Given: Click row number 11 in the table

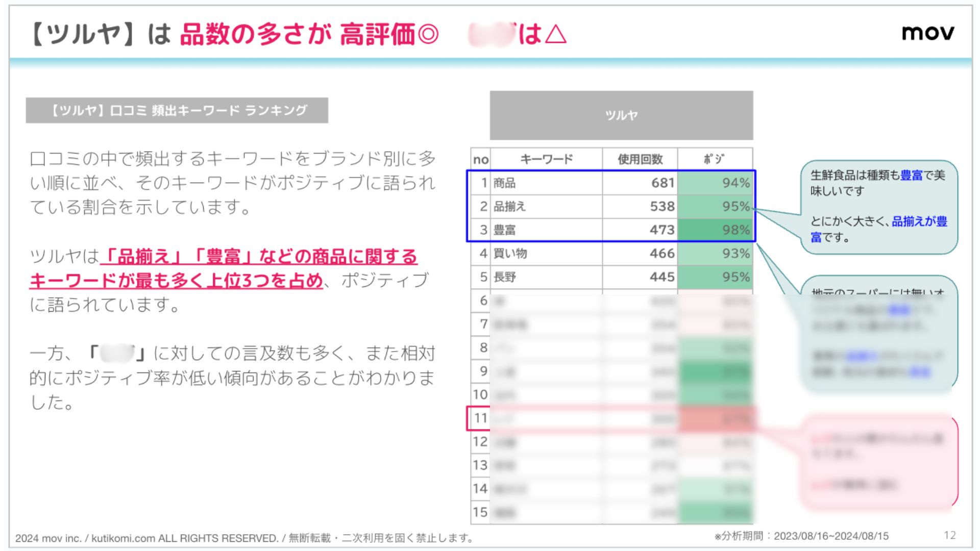Looking at the screenshot, I should tap(480, 418).
